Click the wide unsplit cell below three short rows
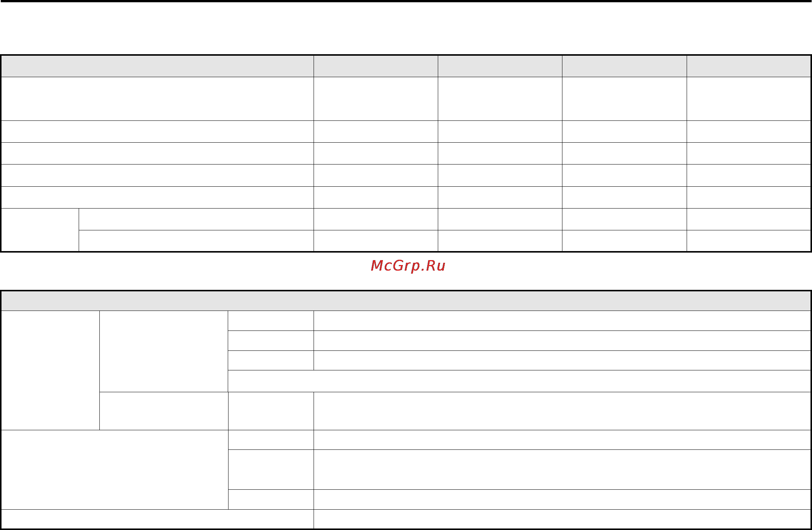The width and height of the screenshot is (812, 530). [519, 381]
